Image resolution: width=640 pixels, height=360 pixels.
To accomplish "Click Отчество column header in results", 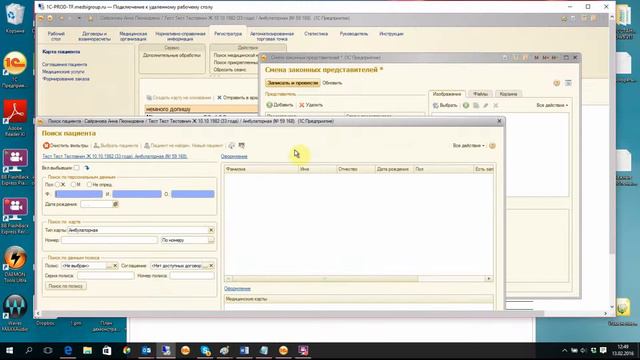I will [356, 169].
